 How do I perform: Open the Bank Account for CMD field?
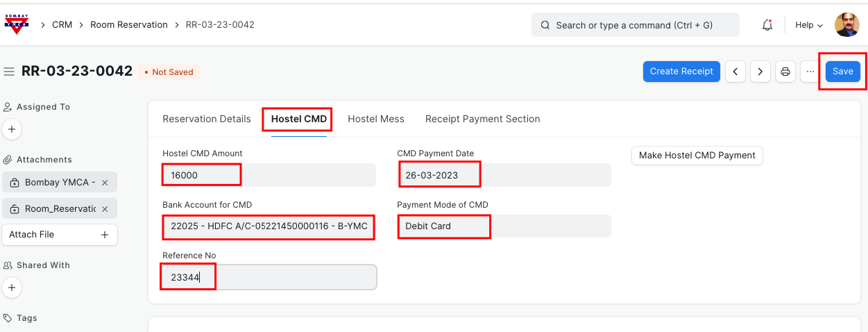pyautogui.click(x=269, y=226)
